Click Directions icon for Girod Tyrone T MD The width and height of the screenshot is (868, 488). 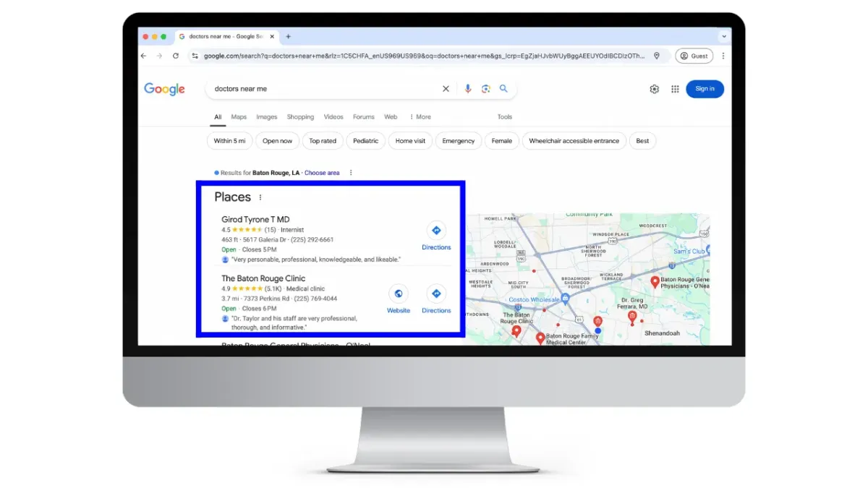pos(436,231)
